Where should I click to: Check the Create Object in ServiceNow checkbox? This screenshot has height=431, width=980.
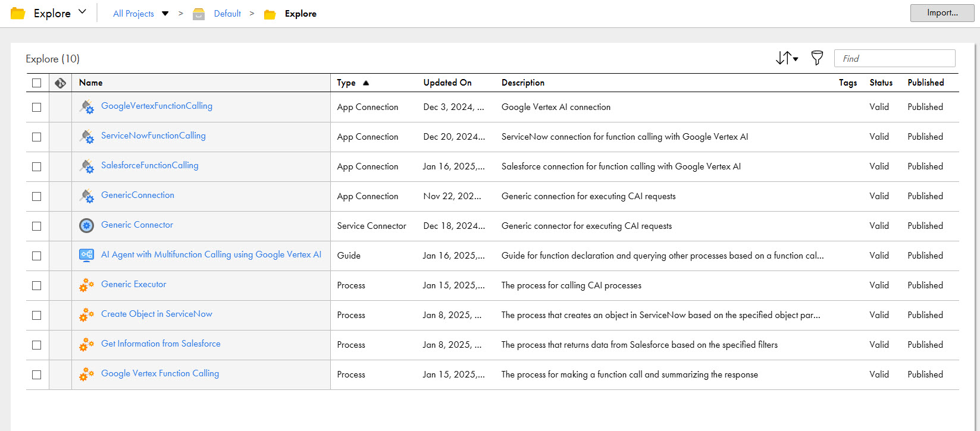[x=37, y=315]
